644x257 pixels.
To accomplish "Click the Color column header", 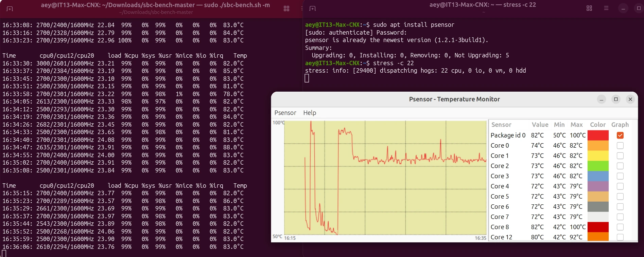I will coord(598,125).
